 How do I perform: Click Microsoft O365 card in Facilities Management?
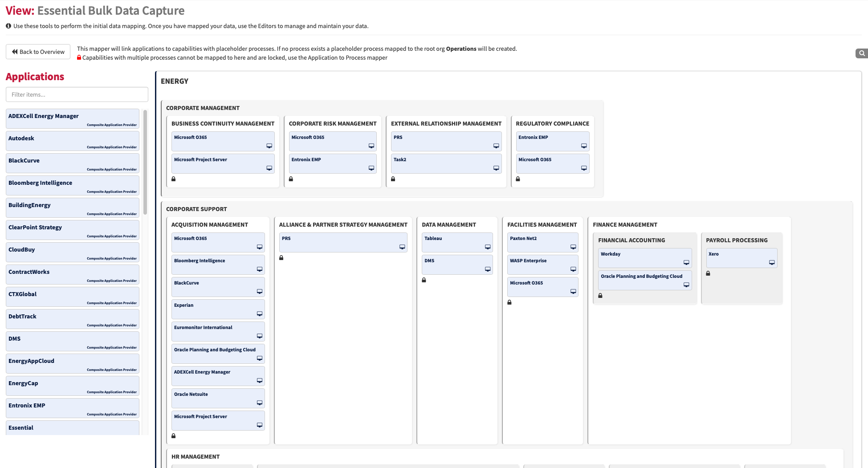pyautogui.click(x=542, y=287)
